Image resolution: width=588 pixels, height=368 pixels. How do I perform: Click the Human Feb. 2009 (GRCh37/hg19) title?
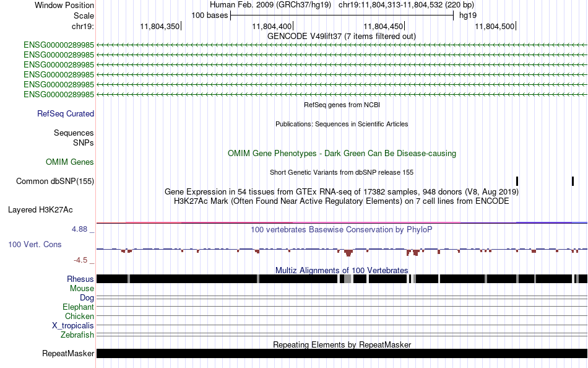(x=270, y=5)
